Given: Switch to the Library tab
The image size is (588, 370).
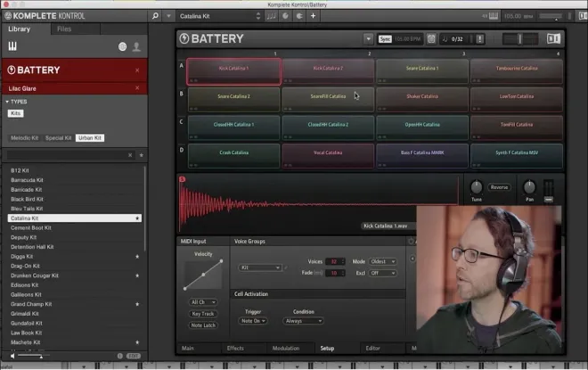Looking at the screenshot, I should (19, 29).
